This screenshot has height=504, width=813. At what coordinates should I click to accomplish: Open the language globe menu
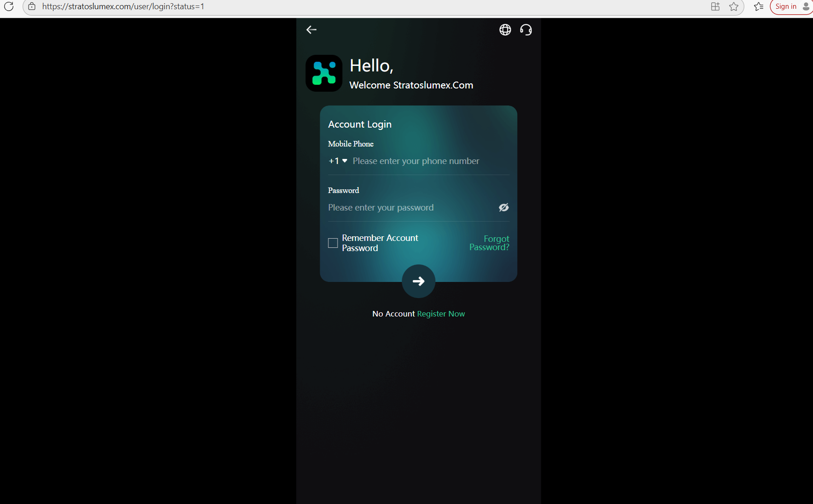pyautogui.click(x=505, y=30)
